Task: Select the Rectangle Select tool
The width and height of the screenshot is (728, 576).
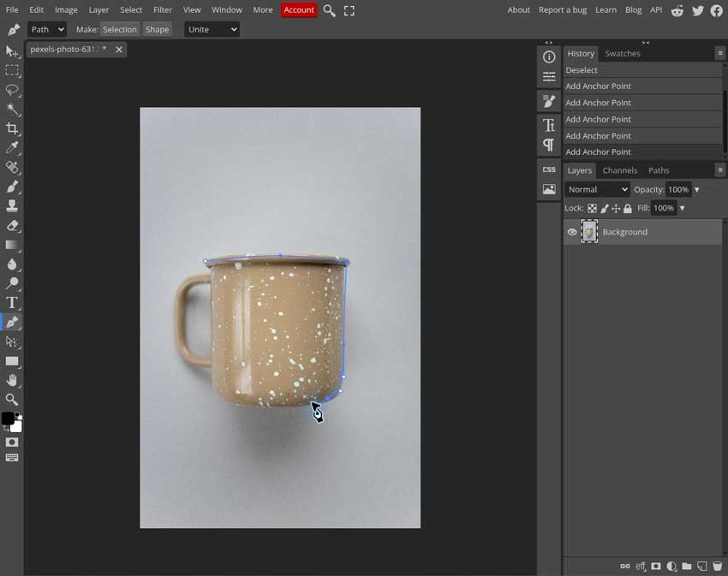Action: [12, 70]
